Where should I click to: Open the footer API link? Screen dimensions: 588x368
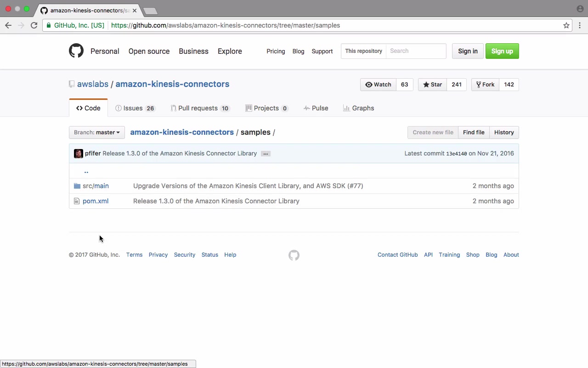click(x=428, y=255)
